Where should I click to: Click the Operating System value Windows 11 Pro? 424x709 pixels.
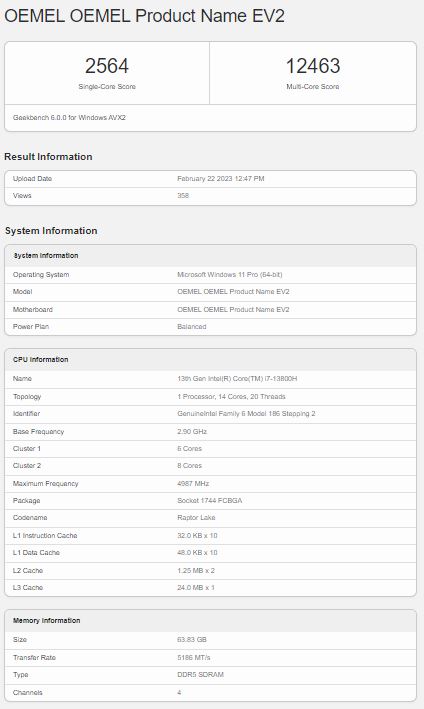pos(230,274)
